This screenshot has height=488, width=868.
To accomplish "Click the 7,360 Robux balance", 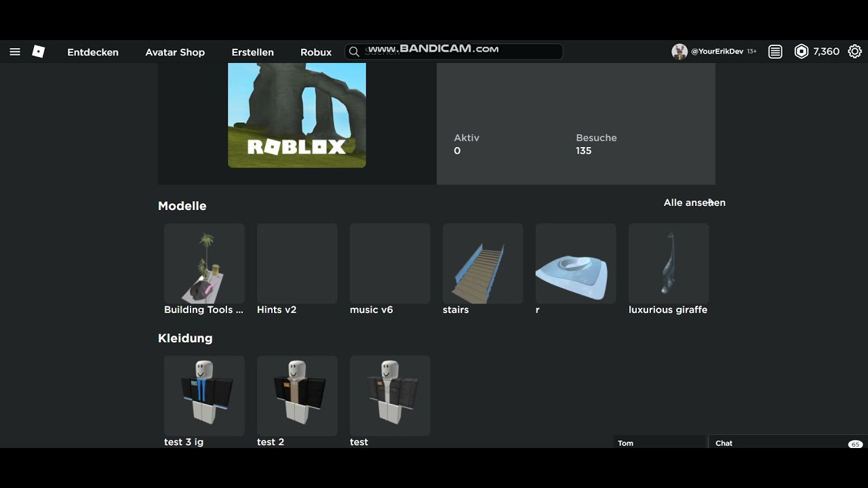I will point(826,52).
